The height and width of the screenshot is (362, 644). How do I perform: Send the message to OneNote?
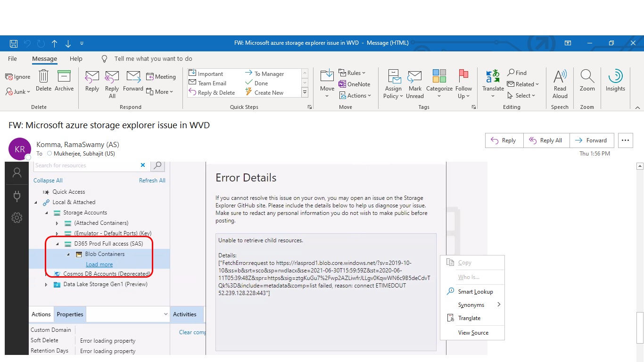tap(353, 84)
